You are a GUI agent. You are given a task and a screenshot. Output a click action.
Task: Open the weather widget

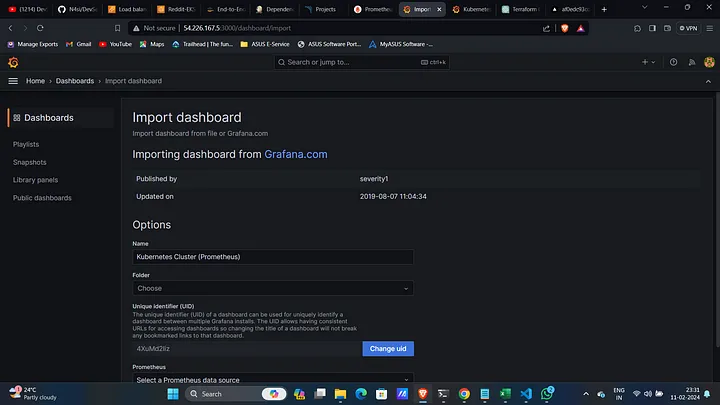point(33,394)
